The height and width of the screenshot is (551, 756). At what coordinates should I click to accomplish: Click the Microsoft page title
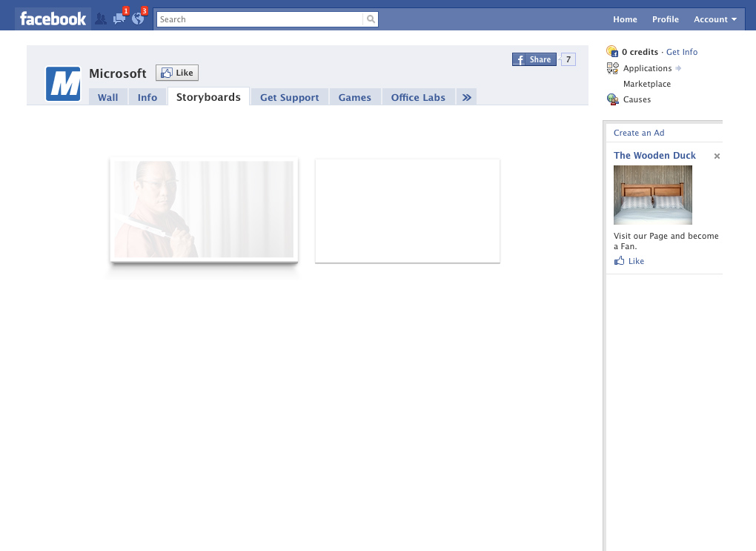[x=118, y=73]
